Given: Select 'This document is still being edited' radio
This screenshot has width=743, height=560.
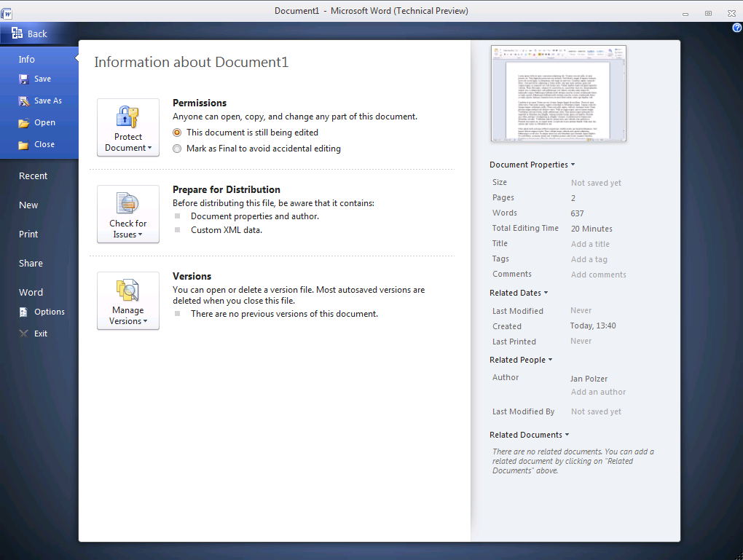Looking at the screenshot, I should pos(177,133).
